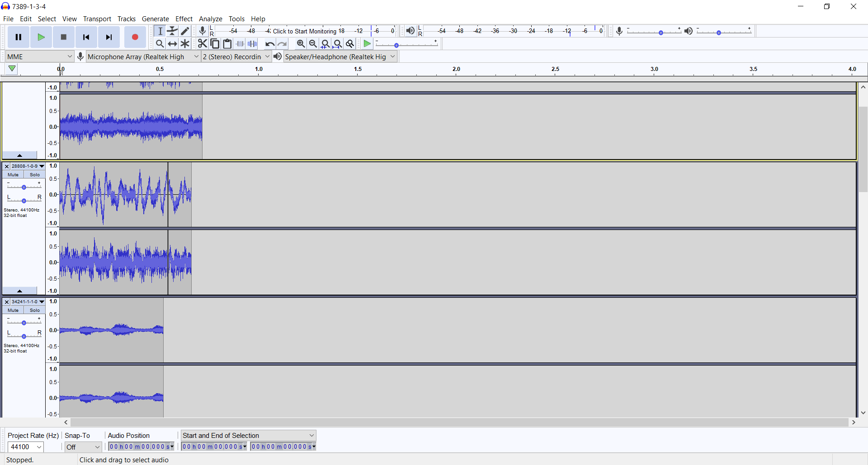Open Project Rate 44100 dropdown

tap(26, 447)
